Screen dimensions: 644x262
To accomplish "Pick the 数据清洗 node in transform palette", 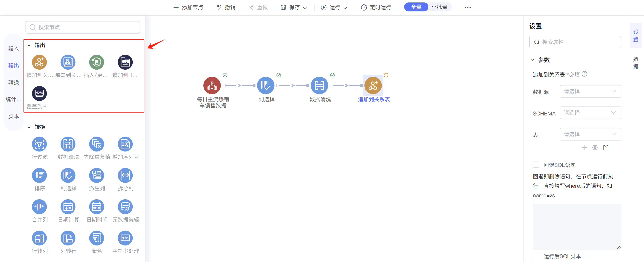I will tap(68, 144).
